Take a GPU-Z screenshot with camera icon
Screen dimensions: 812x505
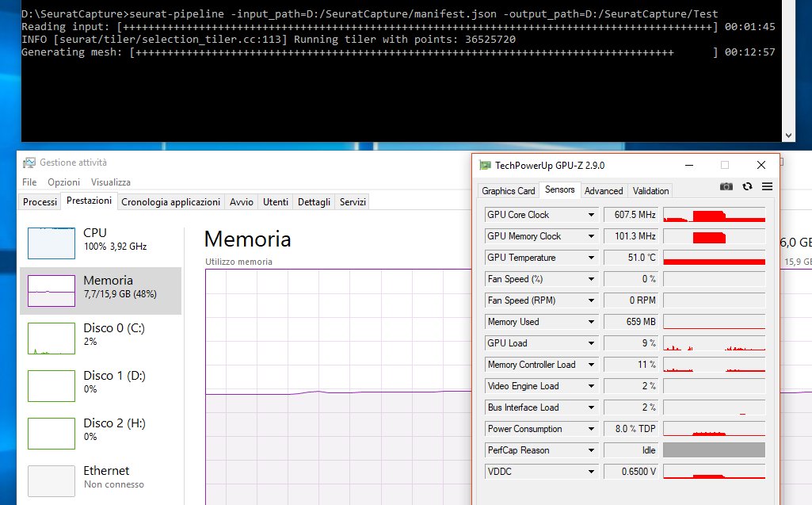pyautogui.click(x=726, y=186)
